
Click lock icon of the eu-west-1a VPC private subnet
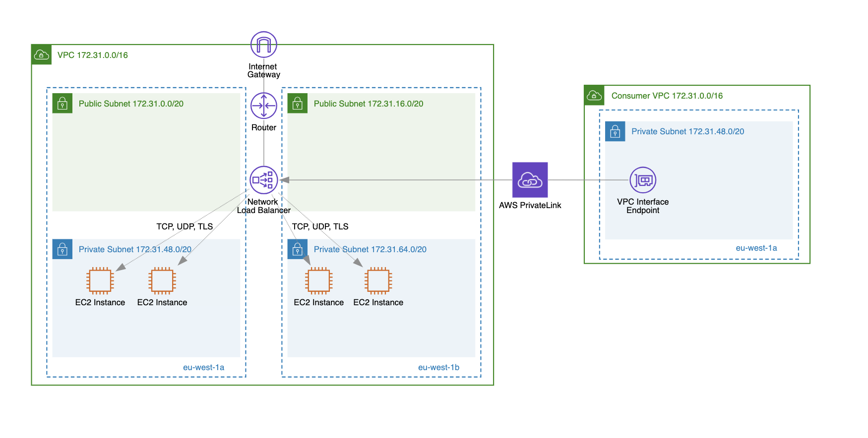pos(62,249)
